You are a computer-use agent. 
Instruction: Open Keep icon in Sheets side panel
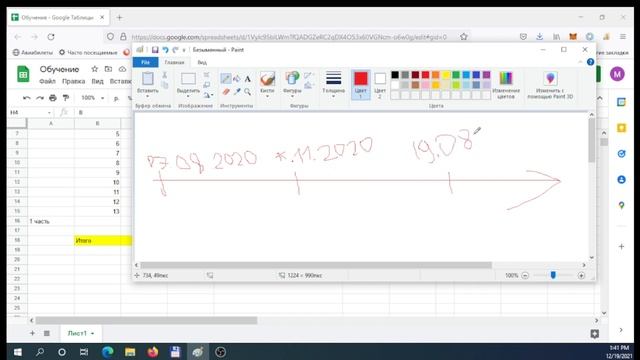point(621,128)
